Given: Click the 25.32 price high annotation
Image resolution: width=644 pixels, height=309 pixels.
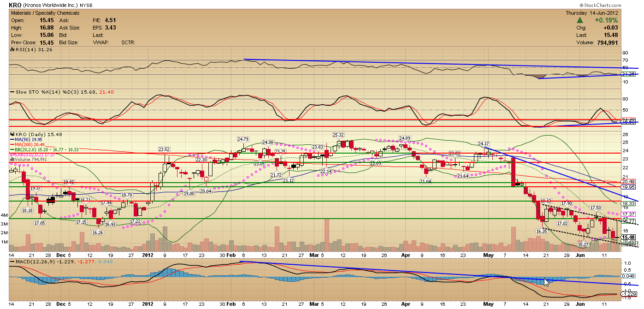Looking at the screenshot, I should [x=339, y=135].
